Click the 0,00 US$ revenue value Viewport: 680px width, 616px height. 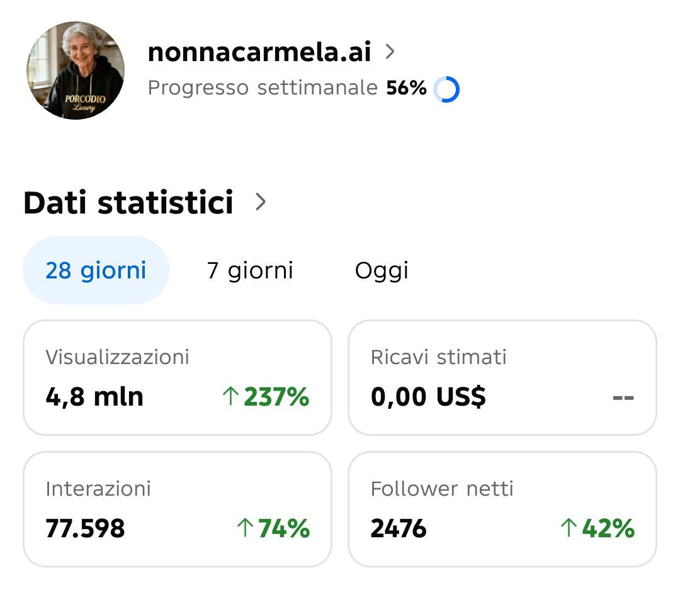pyautogui.click(x=428, y=397)
